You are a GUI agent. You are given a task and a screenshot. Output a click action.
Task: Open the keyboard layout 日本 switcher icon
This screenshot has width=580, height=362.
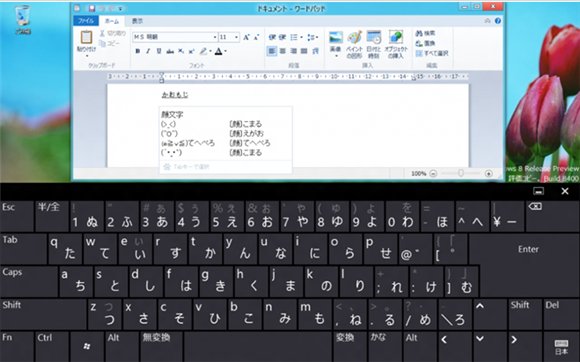point(561,346)
